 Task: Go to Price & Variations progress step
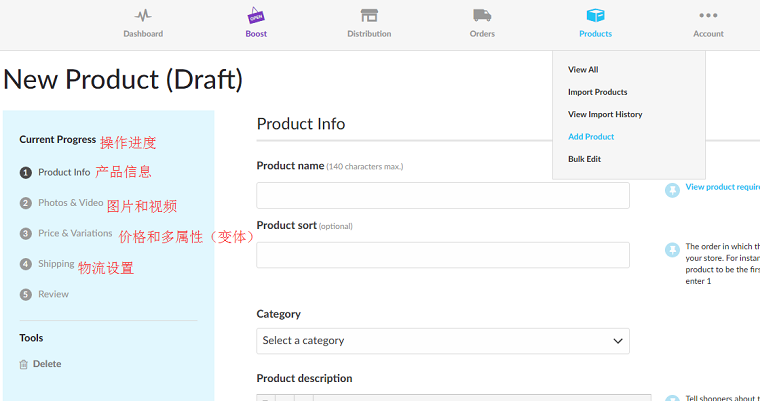pyautogui.click(x=75, y=233)
